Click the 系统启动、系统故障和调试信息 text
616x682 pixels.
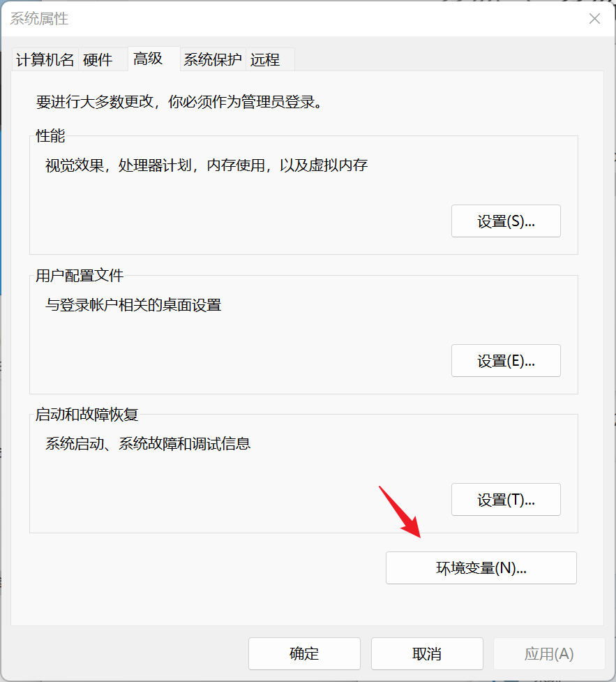[x=148, y=444]
